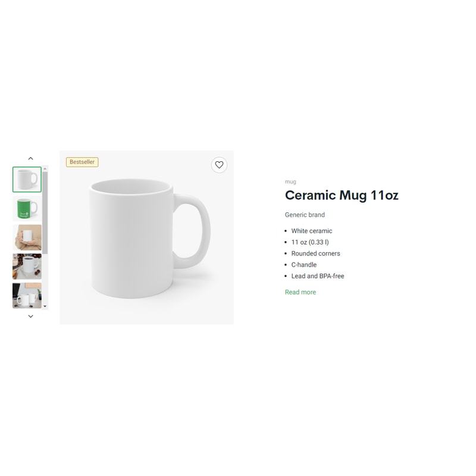
Task: Click the gray scrollbar thumb beside the thumbnails
Action: pyautogui.click(x=45, y=213)
